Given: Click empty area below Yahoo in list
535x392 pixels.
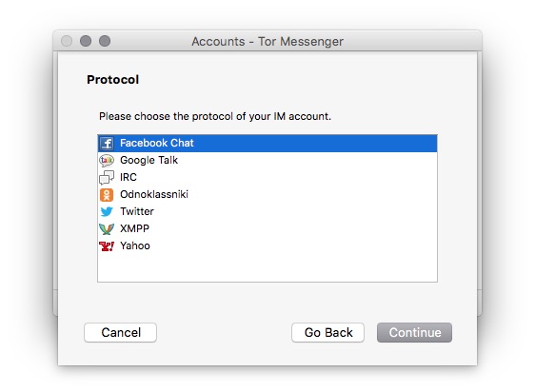Looking at the screenshot, I should pyautogui.click(x=267, y=267).
